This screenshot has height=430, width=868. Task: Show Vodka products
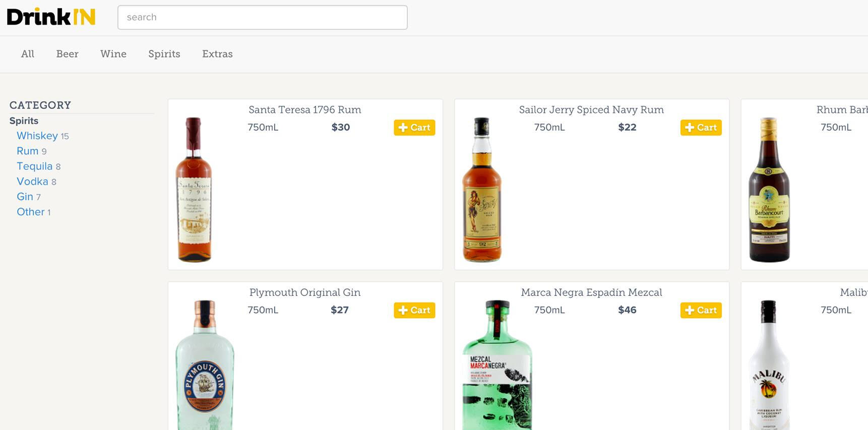pyautogui.click(x=32, y=181)
